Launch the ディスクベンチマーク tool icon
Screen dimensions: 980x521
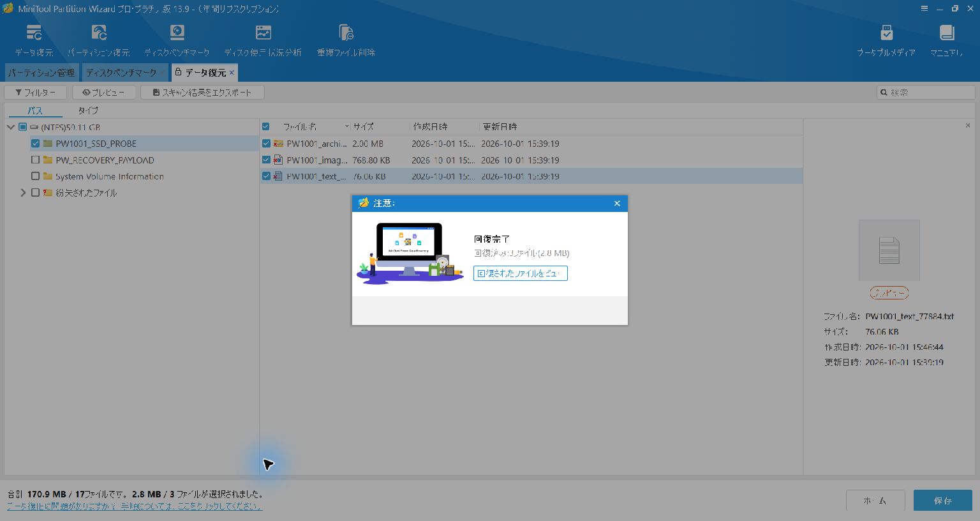coord(177,33)
